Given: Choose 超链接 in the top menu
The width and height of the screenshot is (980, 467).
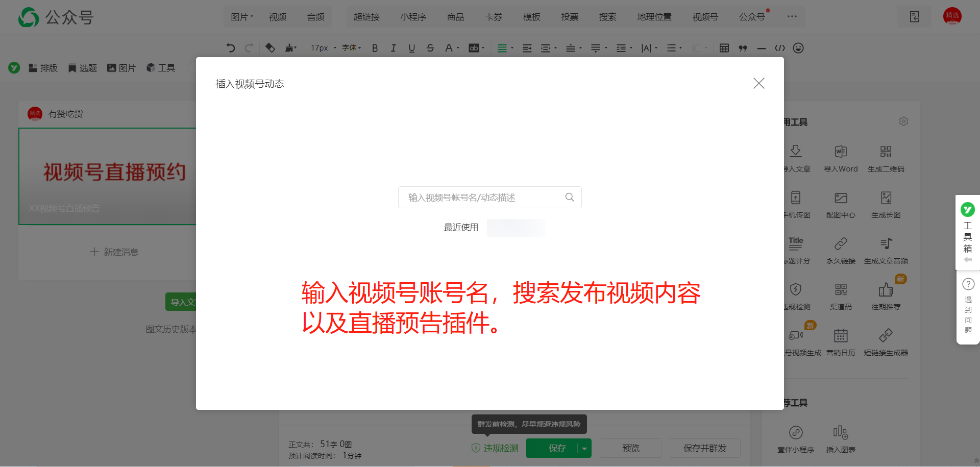Looking at the screenshot, I should pos(366,17).
